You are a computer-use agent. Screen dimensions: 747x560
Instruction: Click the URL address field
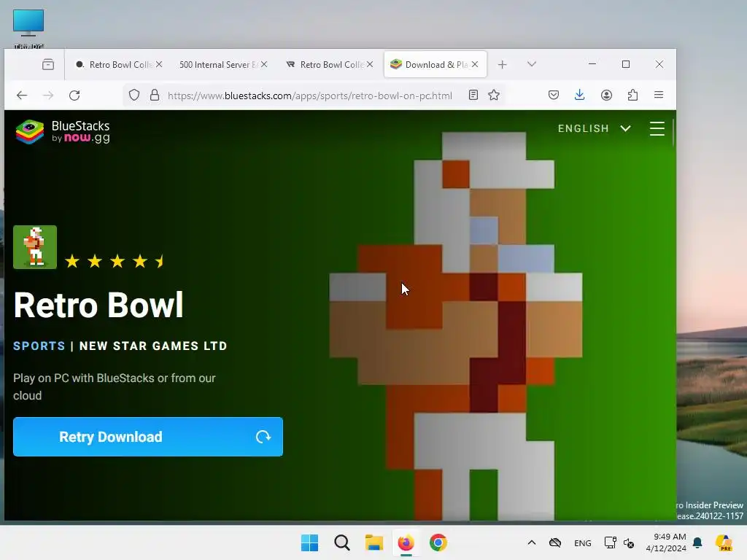309,96
